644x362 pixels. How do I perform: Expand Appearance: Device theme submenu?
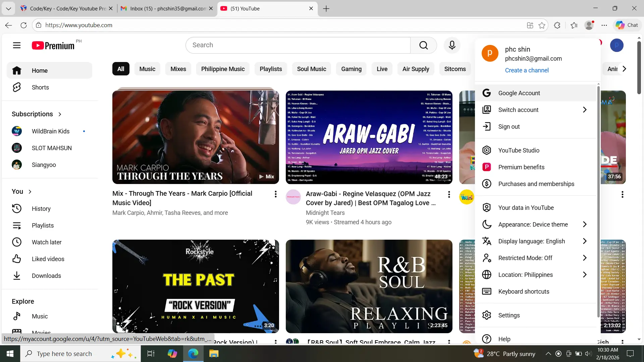click(x=536, y=225)
